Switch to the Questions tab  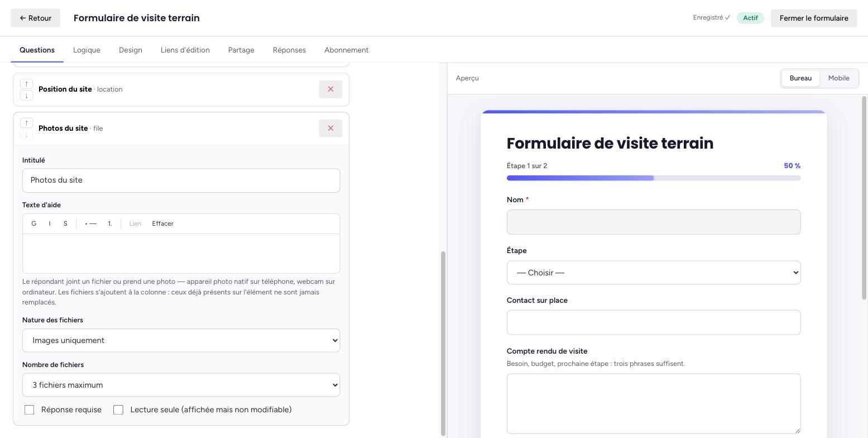tap(37, 50)
